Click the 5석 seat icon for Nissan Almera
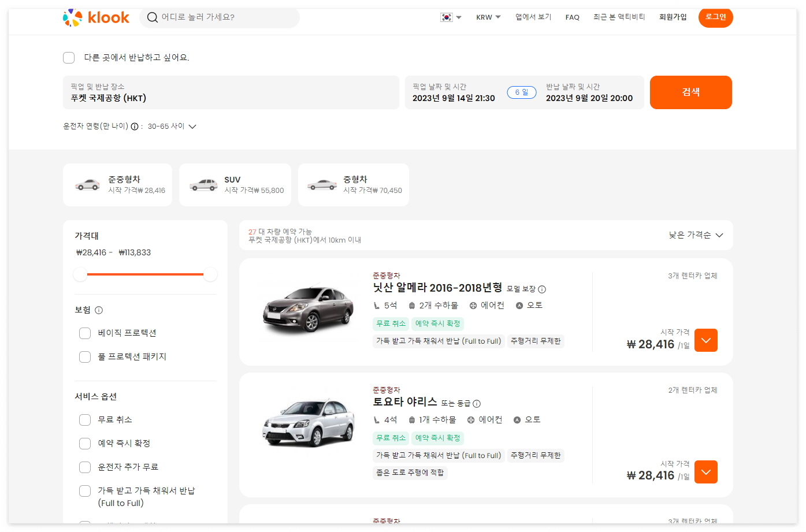806x532 pixels. tap(377, 306)
